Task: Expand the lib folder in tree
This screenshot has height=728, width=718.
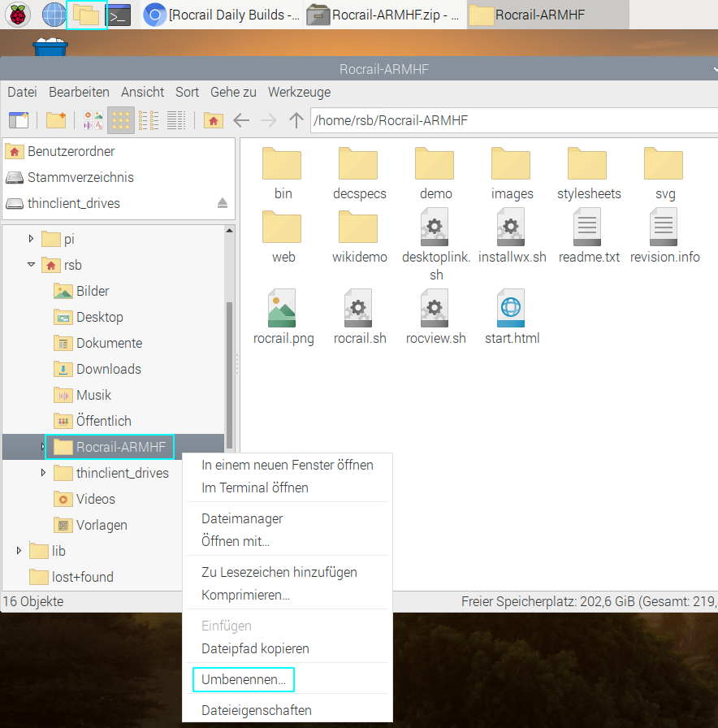Action: tap(19, 551)
